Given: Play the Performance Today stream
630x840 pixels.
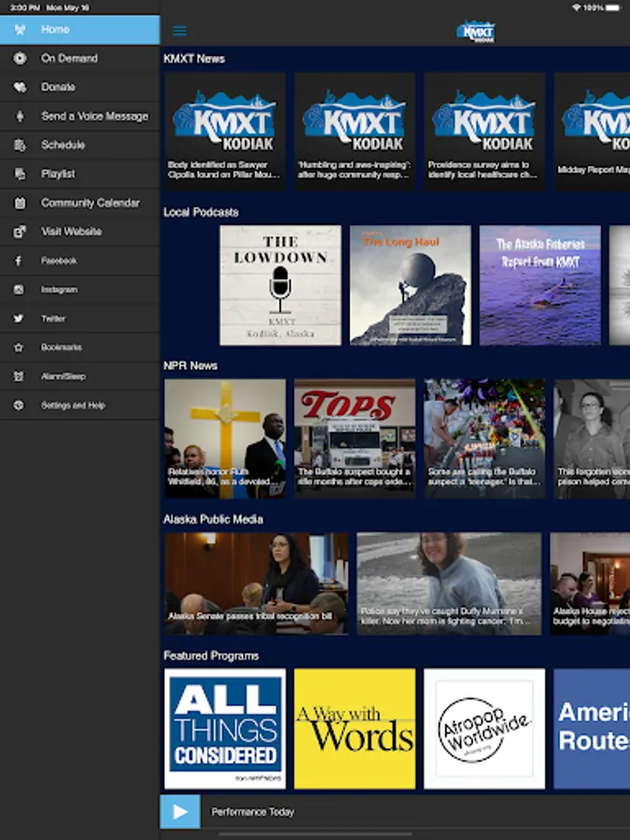Looking at the screenshot, I should pyautogui.click(x=180, y=812).
